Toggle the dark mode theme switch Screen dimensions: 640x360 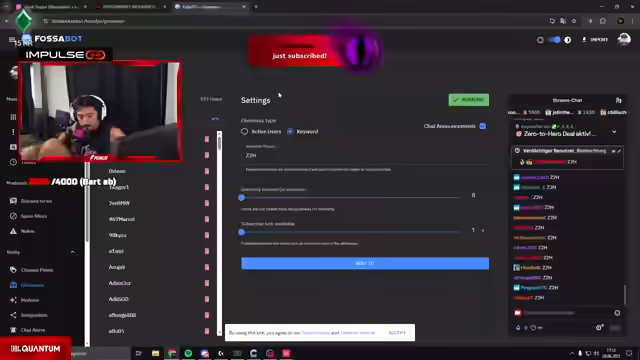point(554,40)
